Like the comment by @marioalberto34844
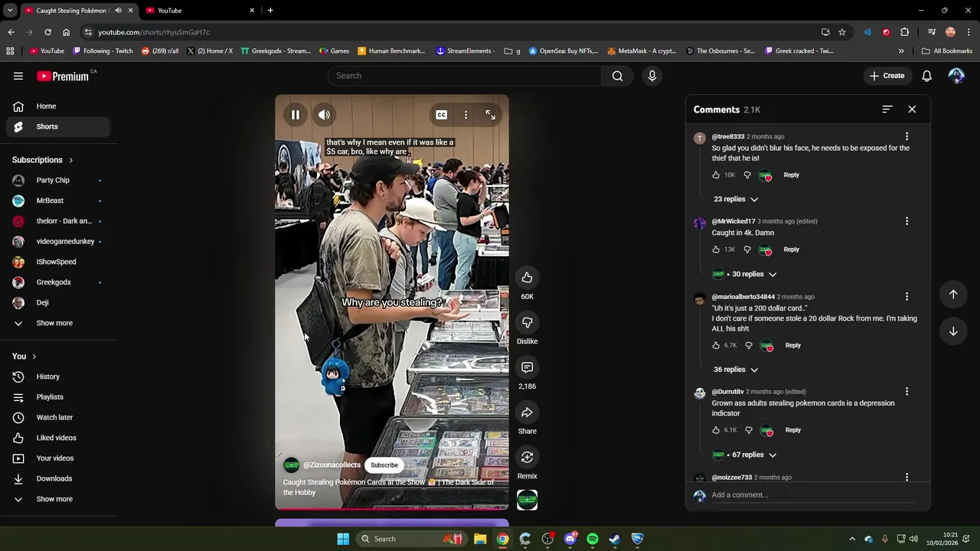This screenshot has height=551, width=980. pos(716,346)
